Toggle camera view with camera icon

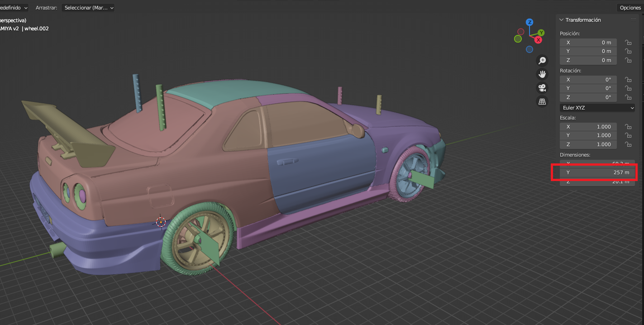click(x=542, y=87)
